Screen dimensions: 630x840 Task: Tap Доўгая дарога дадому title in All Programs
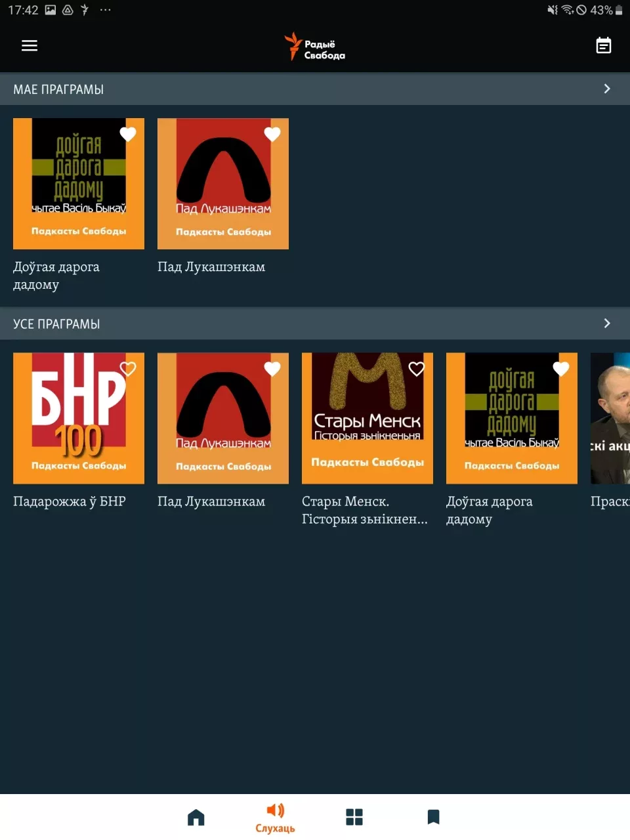click(490, 510)
